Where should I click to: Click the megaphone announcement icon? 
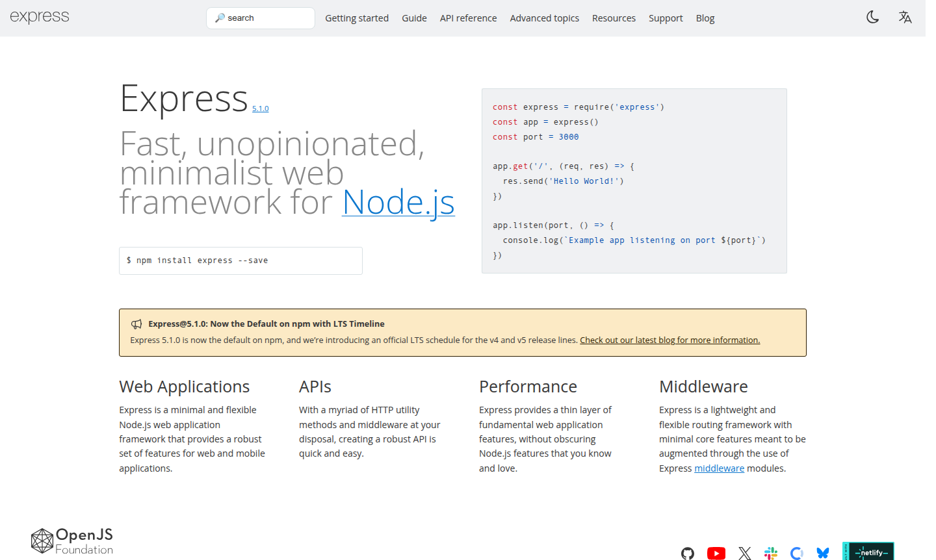[x=136, y=324]
